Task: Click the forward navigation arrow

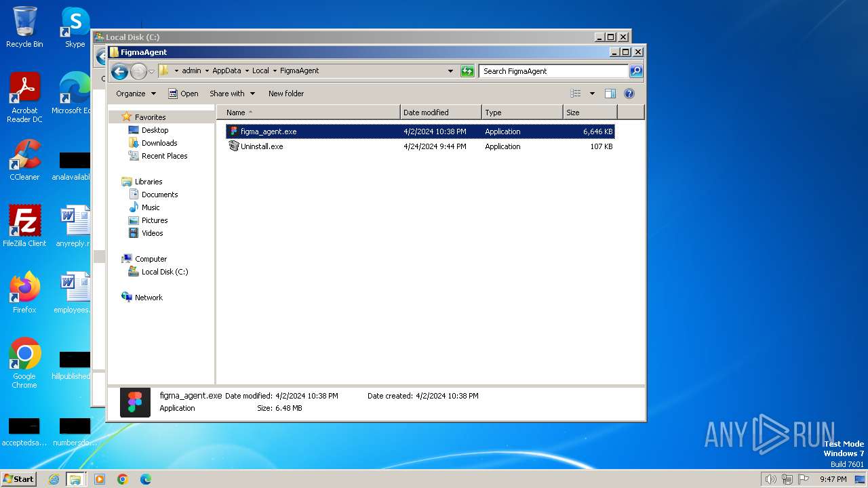Action: (x=138, y=71)
